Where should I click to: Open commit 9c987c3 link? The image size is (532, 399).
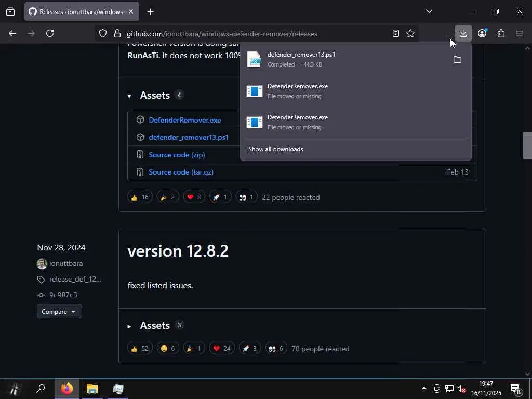tap(63, 295)
